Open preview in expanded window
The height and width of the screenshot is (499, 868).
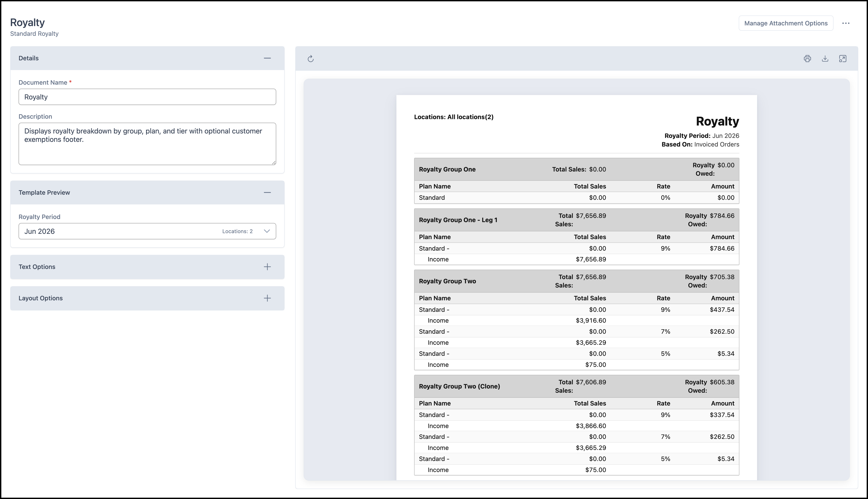click(x=843, y=59)
